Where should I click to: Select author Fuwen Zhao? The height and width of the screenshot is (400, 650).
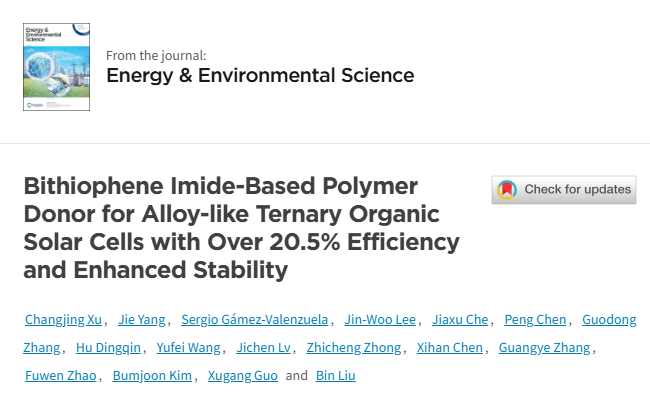pyautogui.click(x=61, y=376)
